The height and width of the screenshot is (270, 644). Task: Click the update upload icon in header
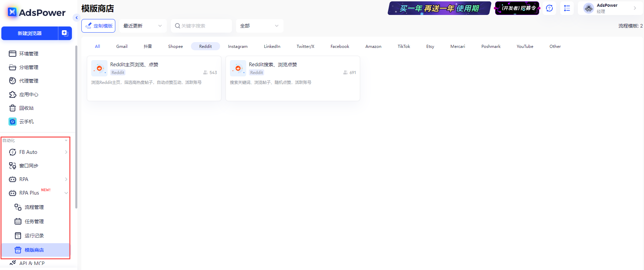pyautogui.click(x=549, y=8)
